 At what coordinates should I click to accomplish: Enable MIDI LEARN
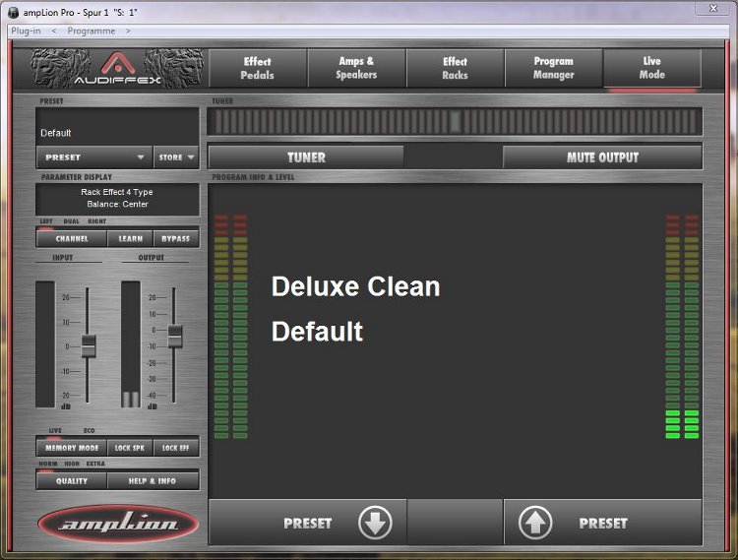130,238
